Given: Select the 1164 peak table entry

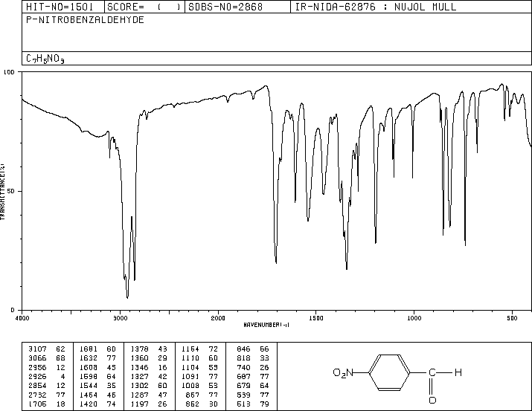Looking at the screenshot, I should click(x=200, y=349).
